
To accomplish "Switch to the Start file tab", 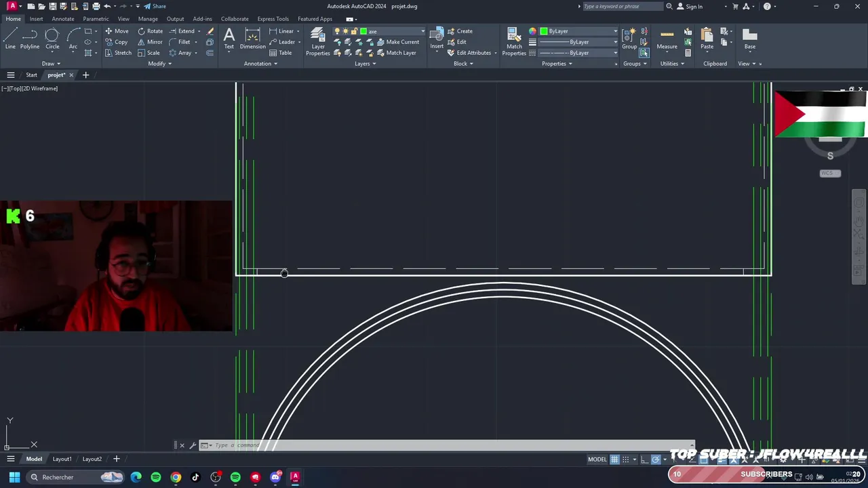I will [x=31, y=75].
